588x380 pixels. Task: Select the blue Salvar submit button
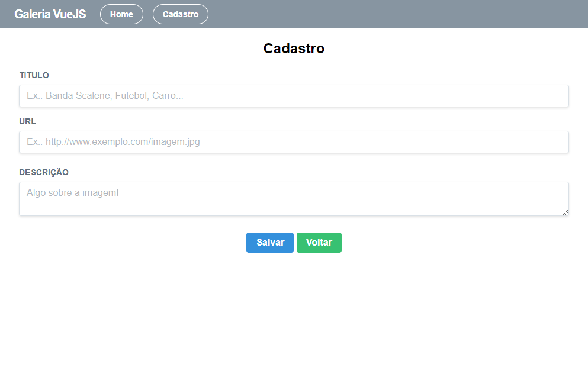270,243
